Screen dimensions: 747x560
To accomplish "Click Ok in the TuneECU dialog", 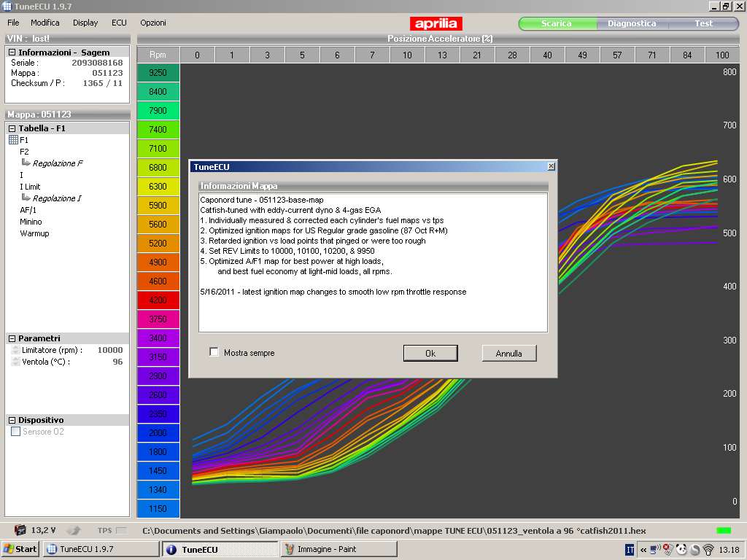I will [x=430, y=354].
